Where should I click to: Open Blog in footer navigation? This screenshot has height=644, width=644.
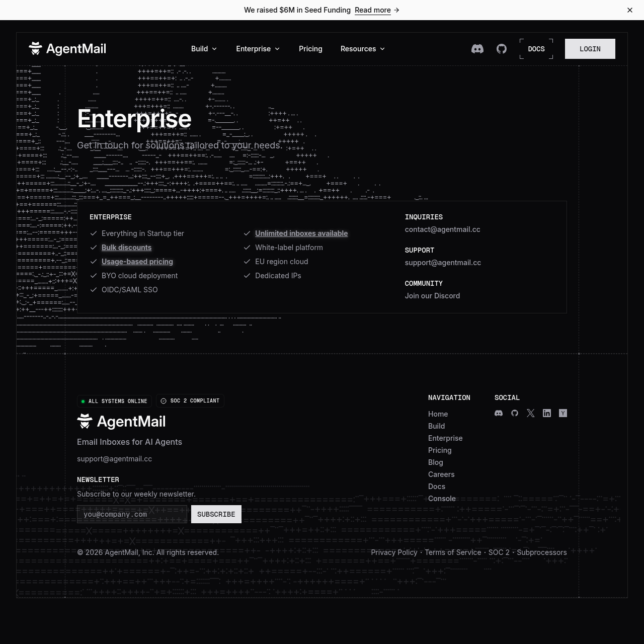click(x=436, y=462)
